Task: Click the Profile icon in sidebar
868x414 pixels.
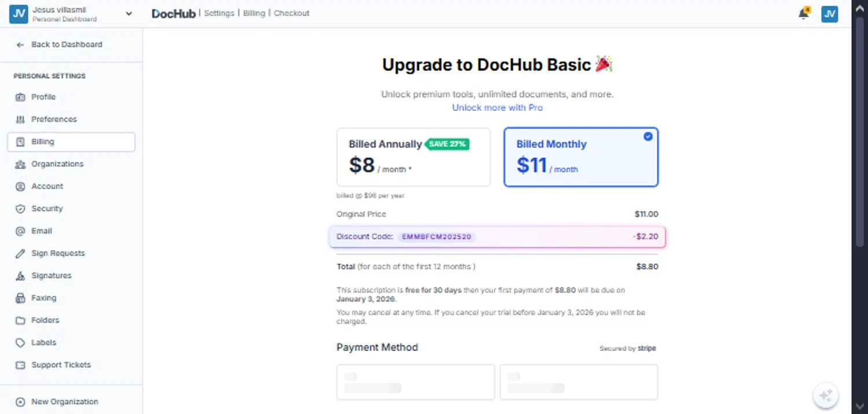Action: coord(20,97)
